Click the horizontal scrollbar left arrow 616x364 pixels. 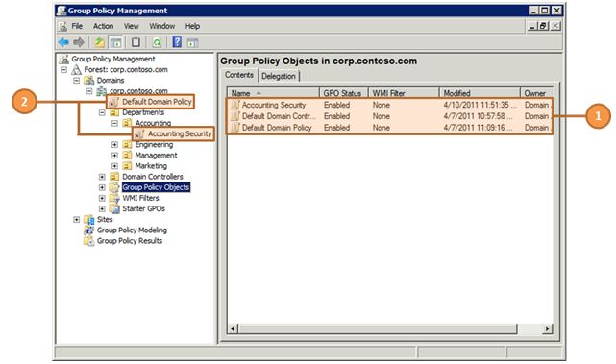click(233, 328)
